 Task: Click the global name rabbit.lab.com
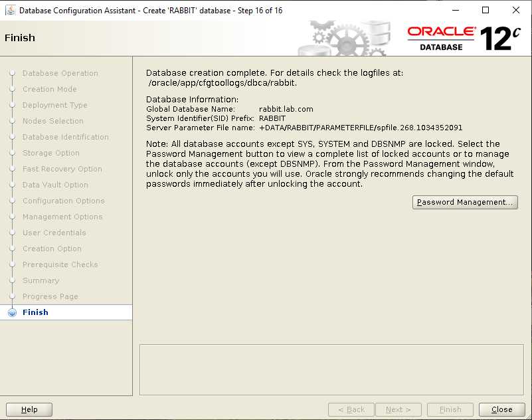point(286,109)
